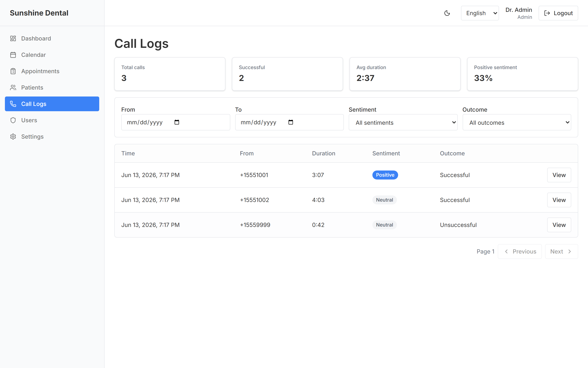
Task: Click the Next page button
Action: (x=561, y=251)
